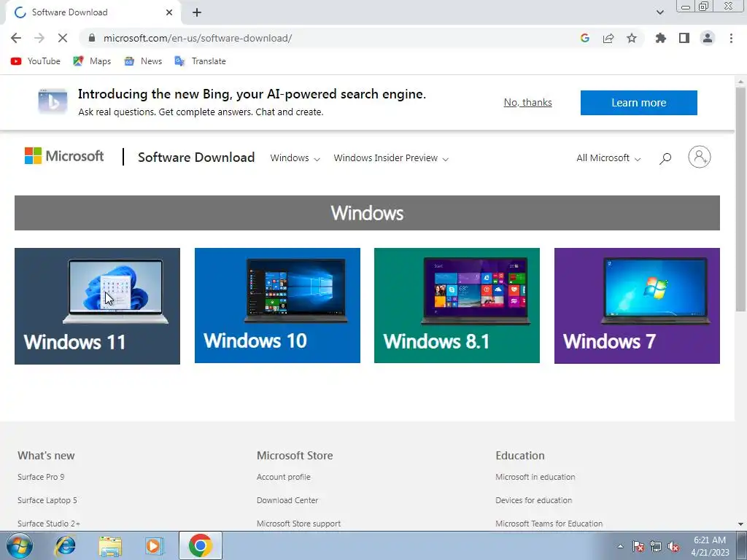
Task: Open the tab search chevron
Action: tap(659, 12)
